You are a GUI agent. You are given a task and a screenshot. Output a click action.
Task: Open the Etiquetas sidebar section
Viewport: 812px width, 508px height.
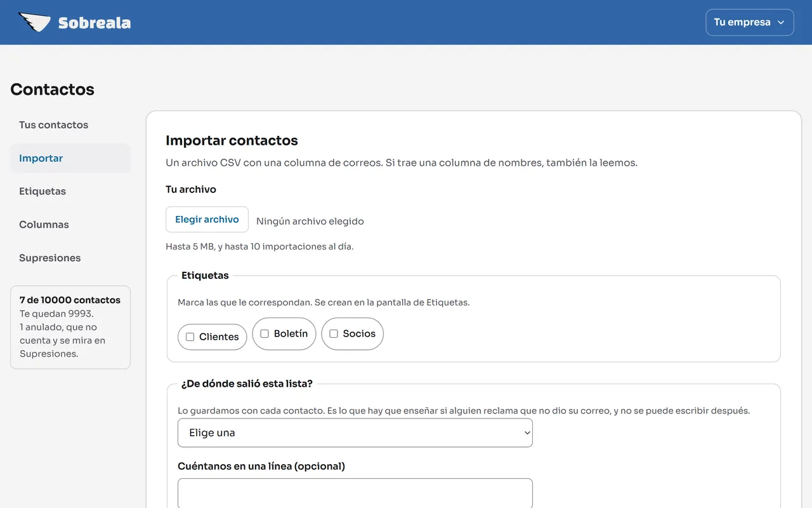click(70, 191)
